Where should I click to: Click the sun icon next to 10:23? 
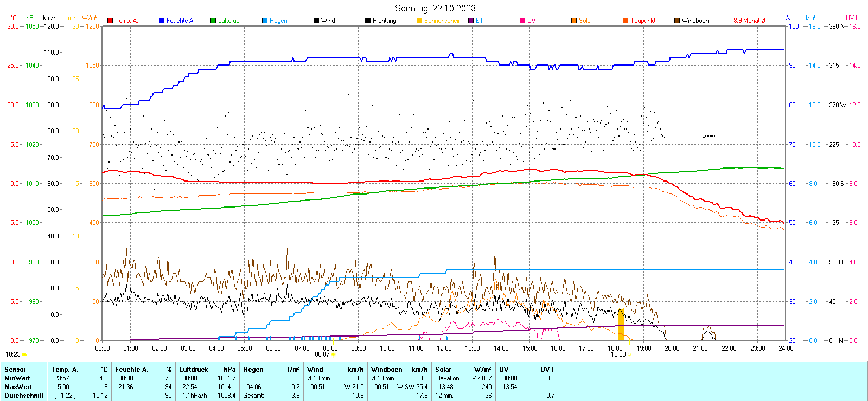click(x=24, y=354)
